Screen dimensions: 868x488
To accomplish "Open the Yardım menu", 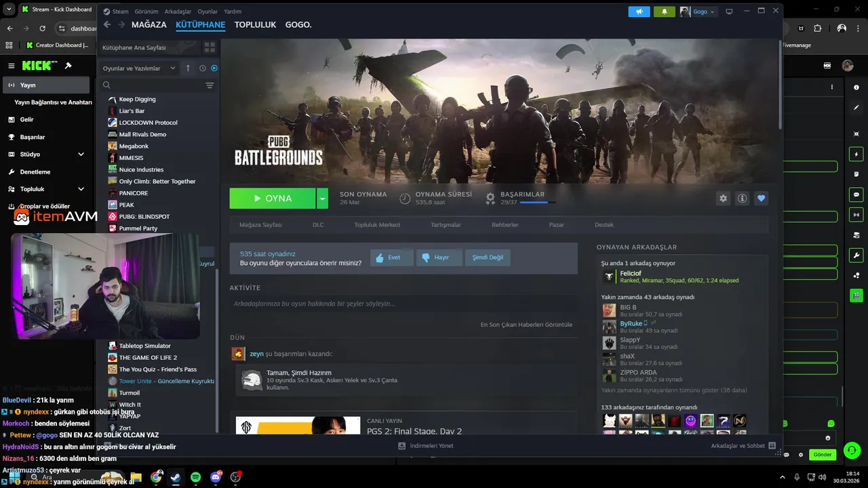I will [233, 12].
